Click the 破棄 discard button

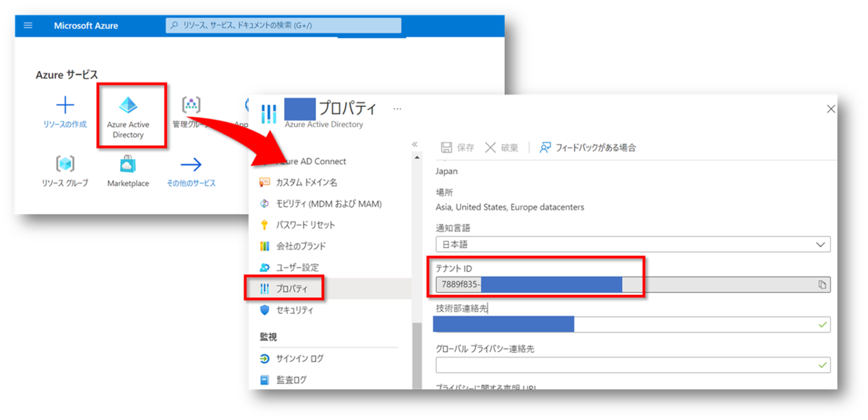tap(501, 147)
